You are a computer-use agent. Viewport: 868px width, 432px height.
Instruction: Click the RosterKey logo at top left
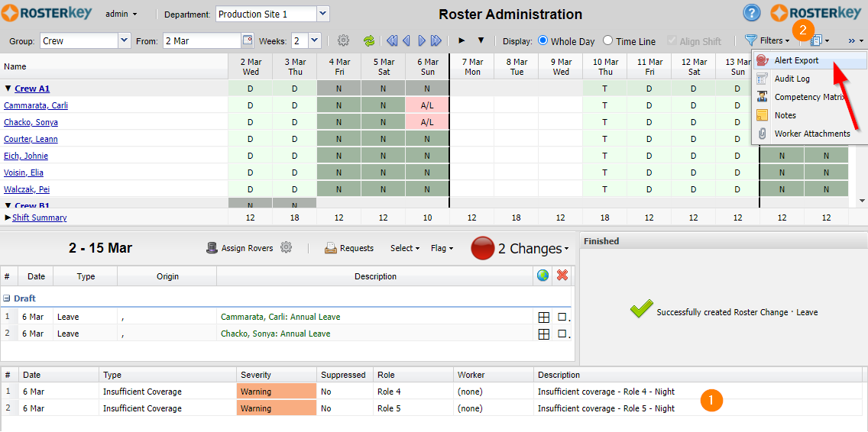48,13
